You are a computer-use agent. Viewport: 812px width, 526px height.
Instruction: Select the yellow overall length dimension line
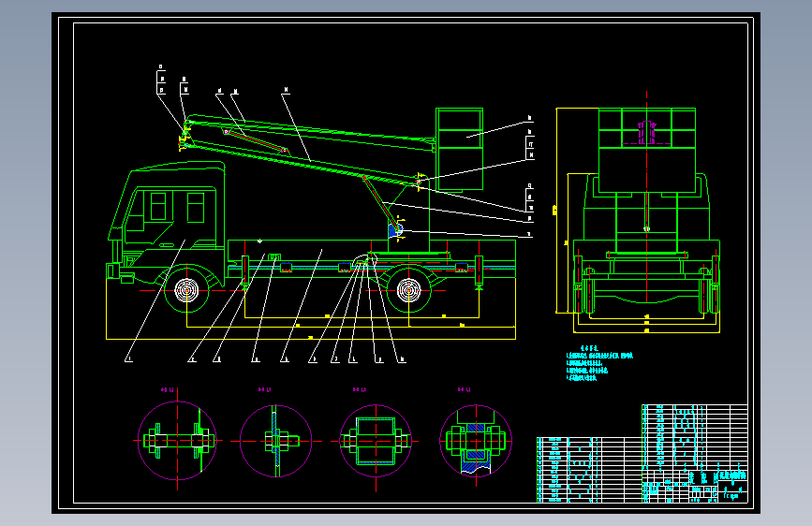[311, 339]
